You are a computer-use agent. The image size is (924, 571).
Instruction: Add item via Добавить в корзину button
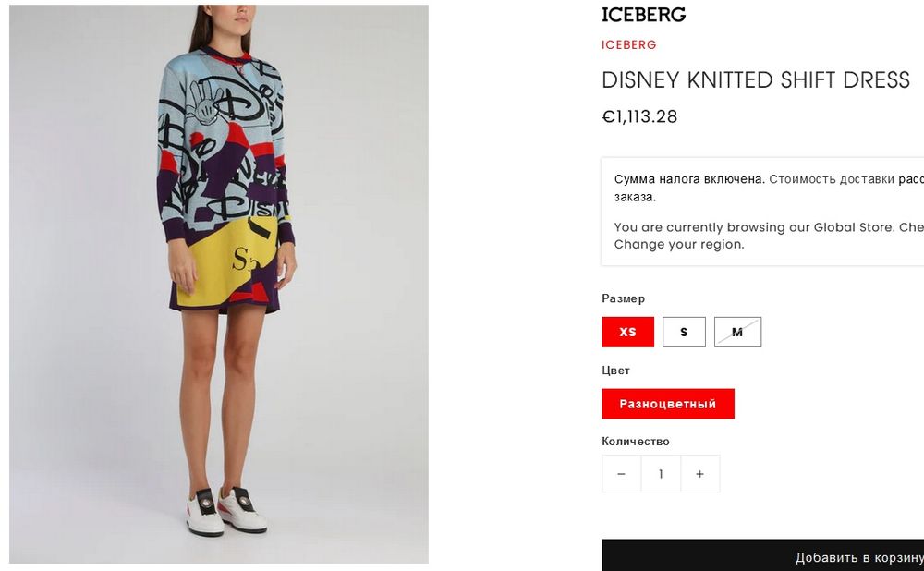762,555
